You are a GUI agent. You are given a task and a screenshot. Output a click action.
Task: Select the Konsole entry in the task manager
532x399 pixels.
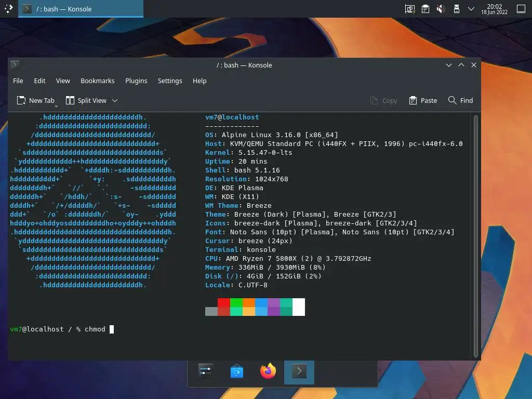(x=81, y=9)
